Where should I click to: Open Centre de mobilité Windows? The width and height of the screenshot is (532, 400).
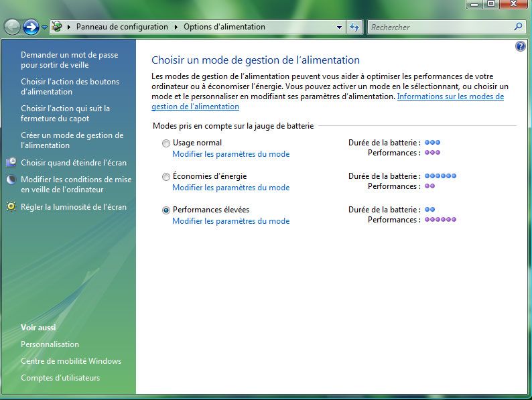pyautogui.click(x=71, y=361)
